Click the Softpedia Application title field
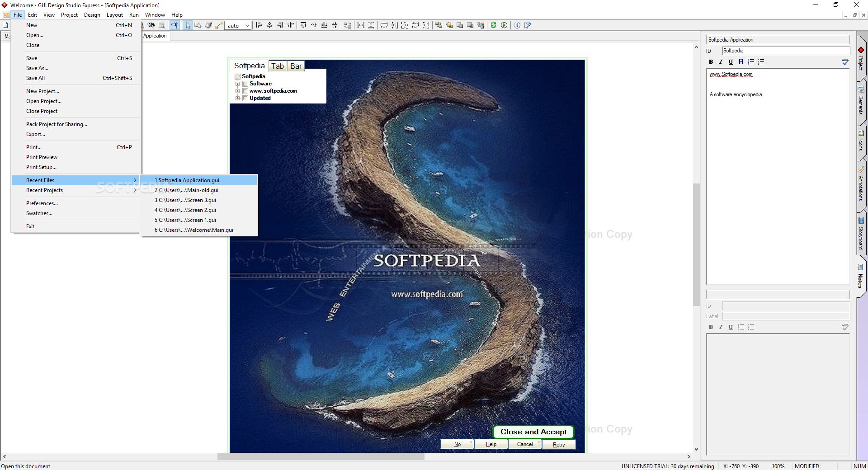868x470 pixels. click(778, 40)
